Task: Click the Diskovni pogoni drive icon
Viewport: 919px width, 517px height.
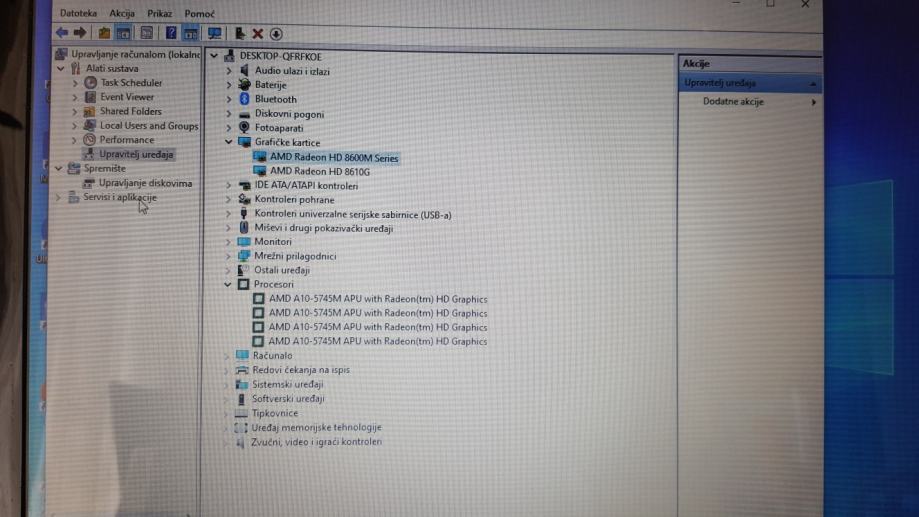Action: (244, 114)
